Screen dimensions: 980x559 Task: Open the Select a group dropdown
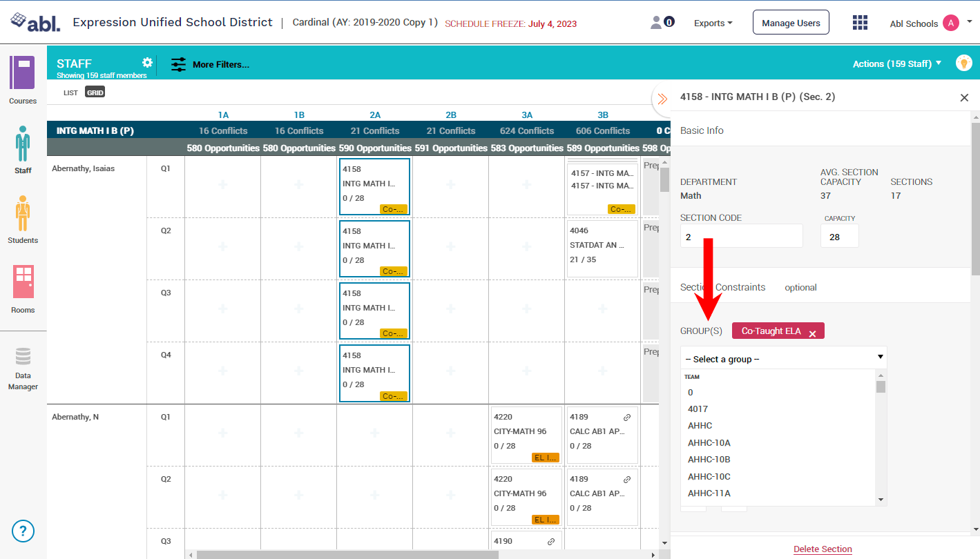pos(783,359)
